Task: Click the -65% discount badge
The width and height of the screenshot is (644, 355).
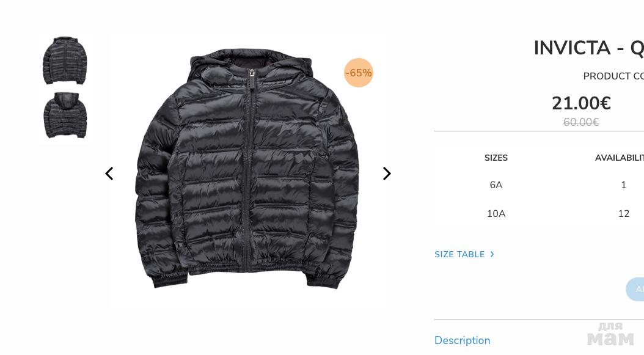Action: tap(359, 73)
